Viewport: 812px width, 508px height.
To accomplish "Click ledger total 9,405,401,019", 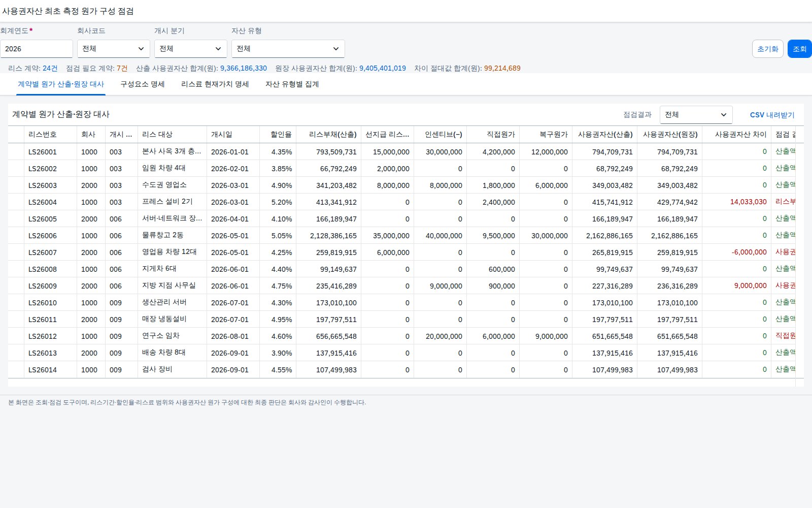I will (x=383, y=68).
